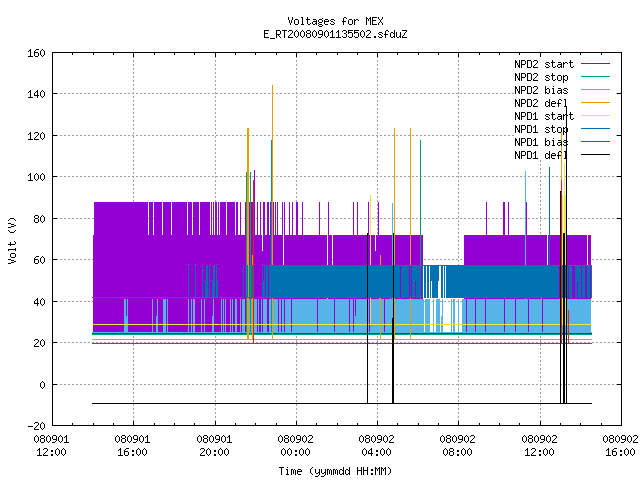
Task: Click the y-axis tick value 60
Action: (39, 260)
